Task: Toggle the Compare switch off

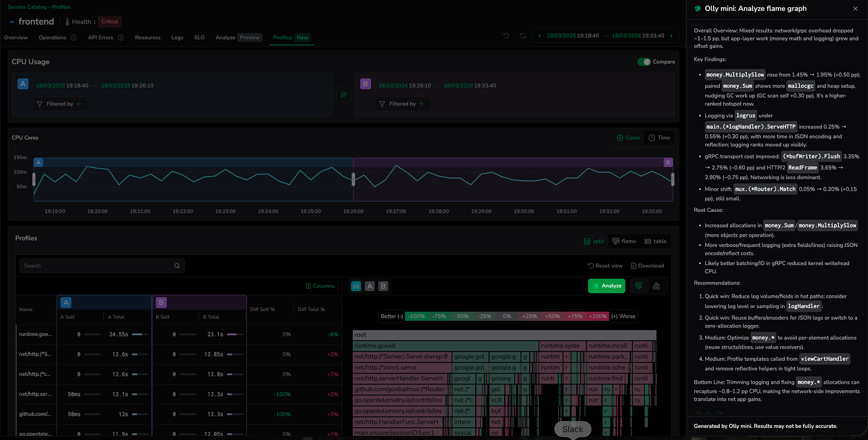Action: [x=644, y=62]
